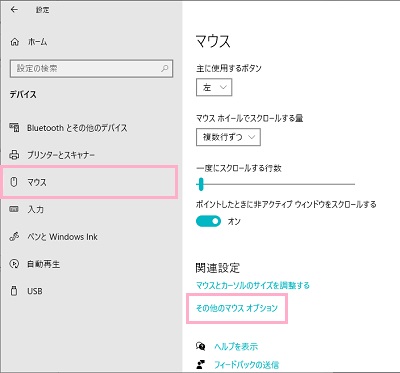Click the autoplay icon
Image resolution: width=400 pixels, height=373 pixels.
[14, 264]
